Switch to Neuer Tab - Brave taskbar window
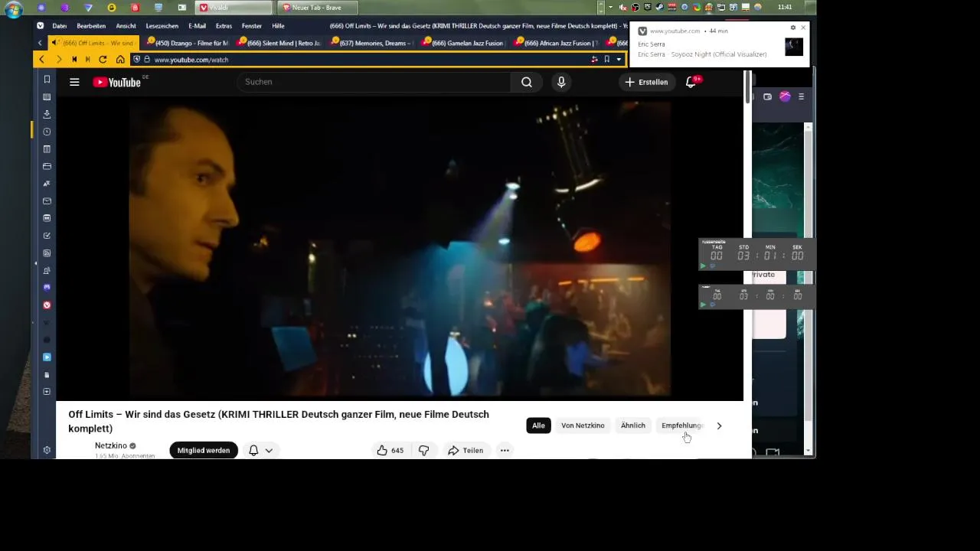 [x=316, y=8]
